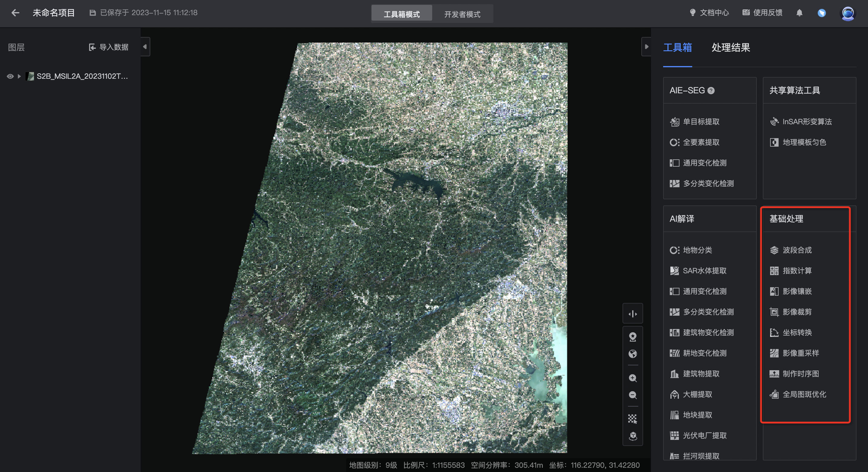Switch to 开发者模式 tab
Viewport: 868px width, 472px height.
pos(462,14)
